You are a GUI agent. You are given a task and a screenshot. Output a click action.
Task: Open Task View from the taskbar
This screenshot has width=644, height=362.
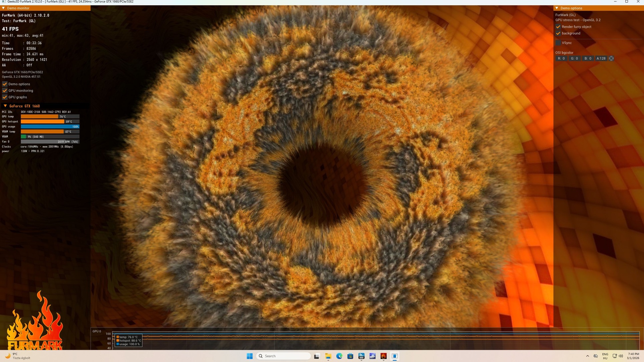point(316,356)
